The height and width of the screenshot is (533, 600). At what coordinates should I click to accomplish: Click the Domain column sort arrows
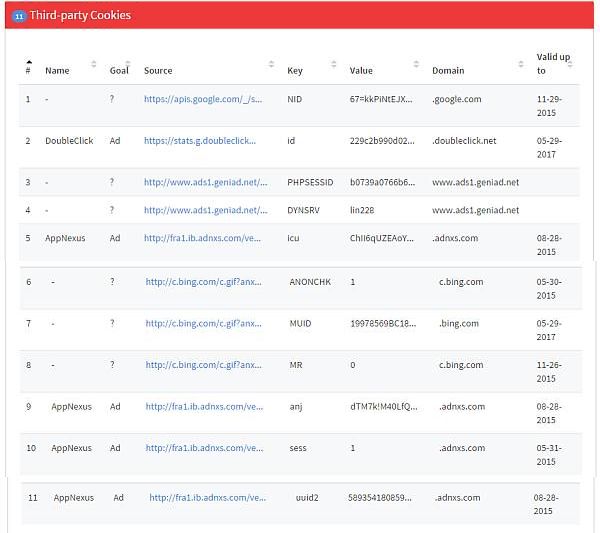(x=521, y=64)
